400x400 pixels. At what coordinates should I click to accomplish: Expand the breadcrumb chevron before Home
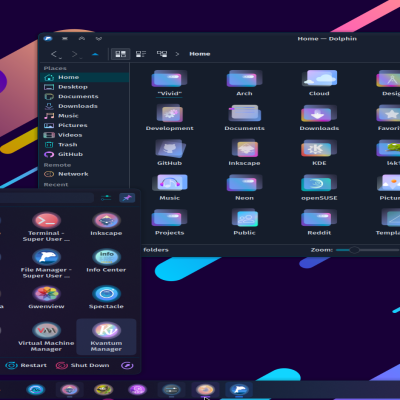[x=177, y=54]
